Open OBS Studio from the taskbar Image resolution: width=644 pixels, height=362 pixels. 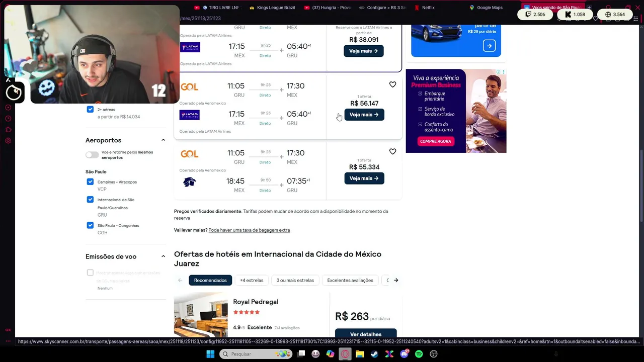point(434,354)
